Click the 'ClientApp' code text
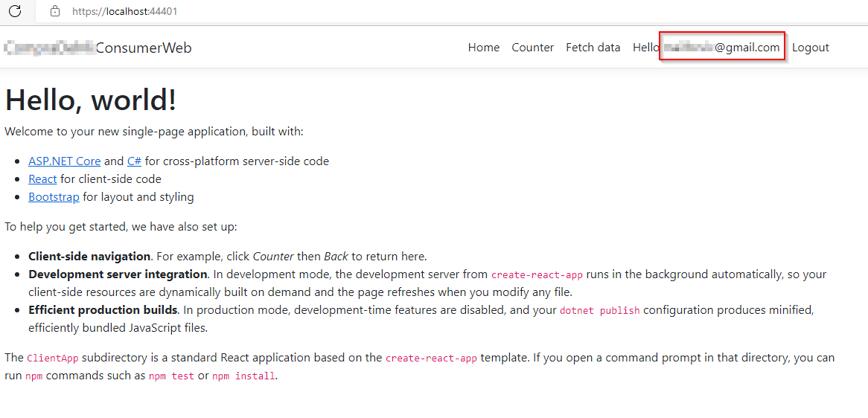The width and height of the screenshot is (868, 418). coord(53,358)
